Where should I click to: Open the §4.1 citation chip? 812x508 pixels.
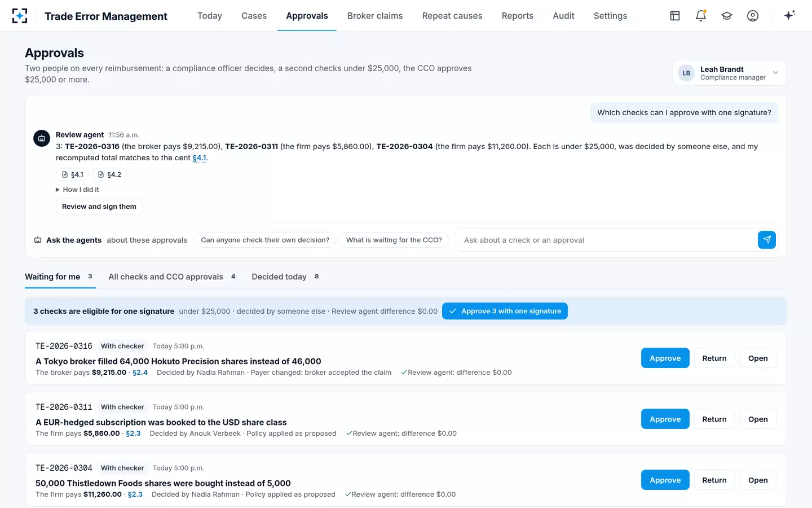pyautogui.click(x=73, y=174)
